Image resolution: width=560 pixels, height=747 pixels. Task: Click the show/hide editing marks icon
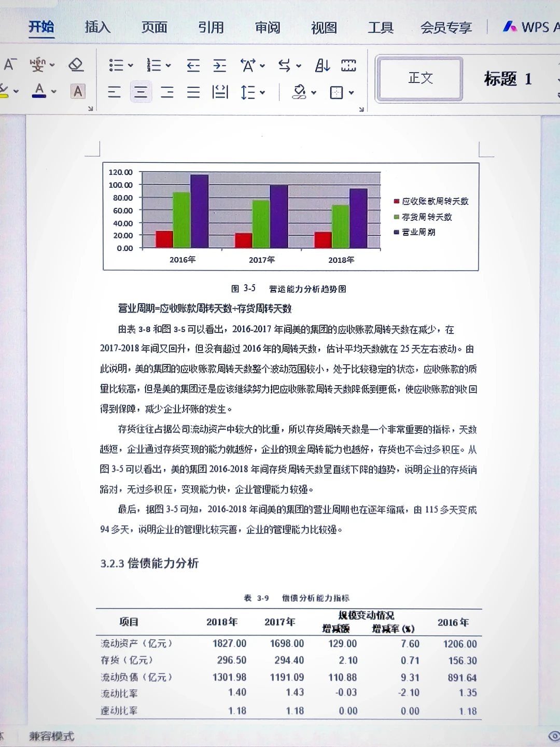coord(348,65)
